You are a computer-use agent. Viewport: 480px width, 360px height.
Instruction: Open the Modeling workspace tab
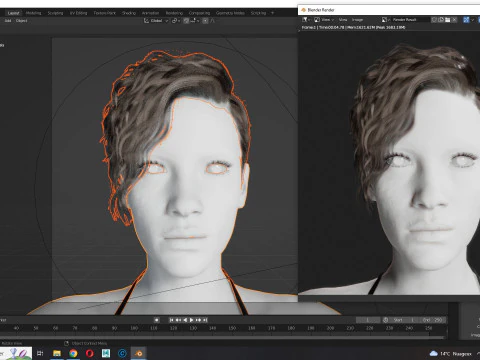34,13
